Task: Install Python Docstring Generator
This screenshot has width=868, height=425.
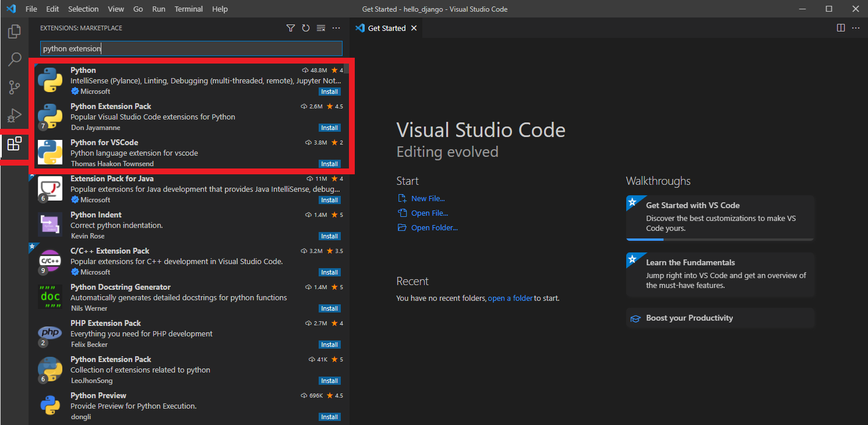Action: click(330, 308)
